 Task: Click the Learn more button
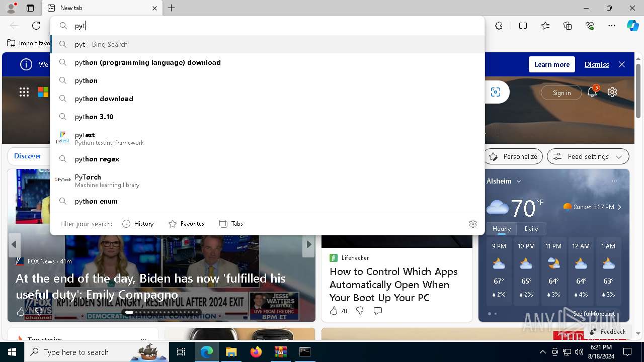(552, 64)
